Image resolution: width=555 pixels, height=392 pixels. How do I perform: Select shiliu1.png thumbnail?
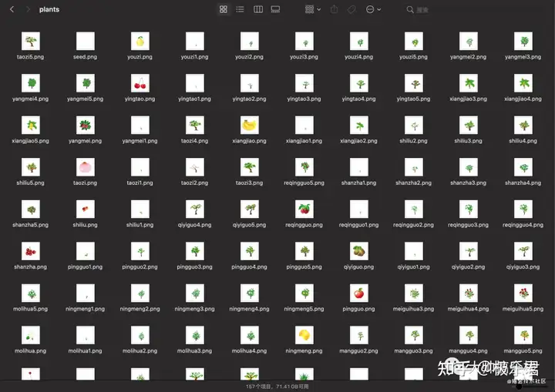coord(140,209)
